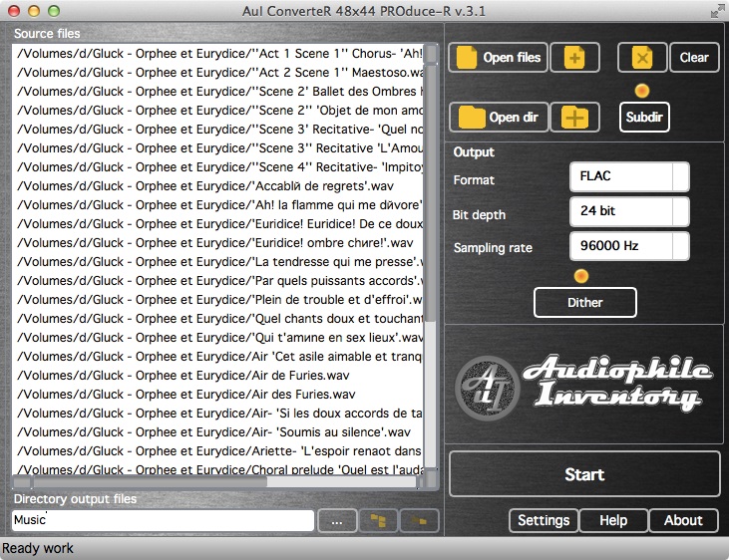Select the Ariette- 'L'espoir renaоt dans' row

217,451
